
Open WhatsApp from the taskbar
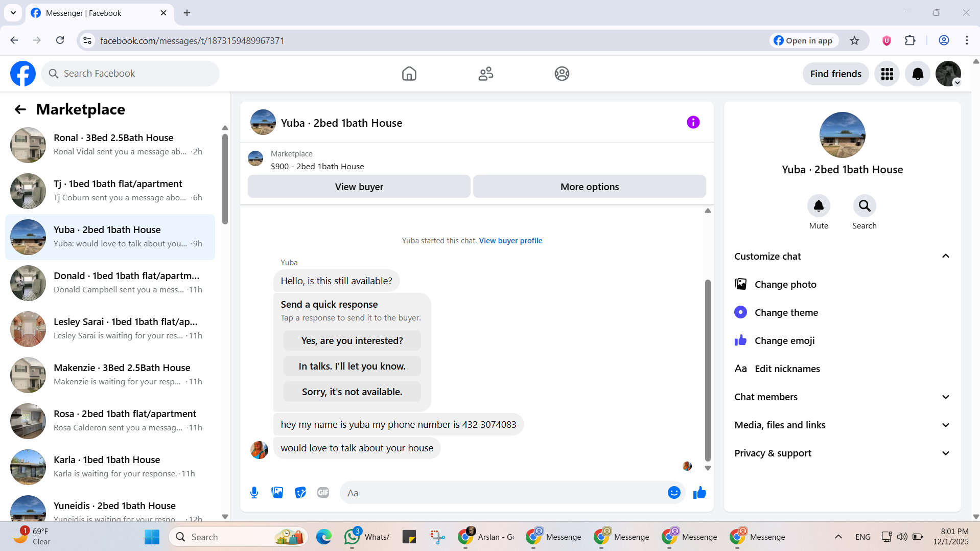tap(366, 537)
